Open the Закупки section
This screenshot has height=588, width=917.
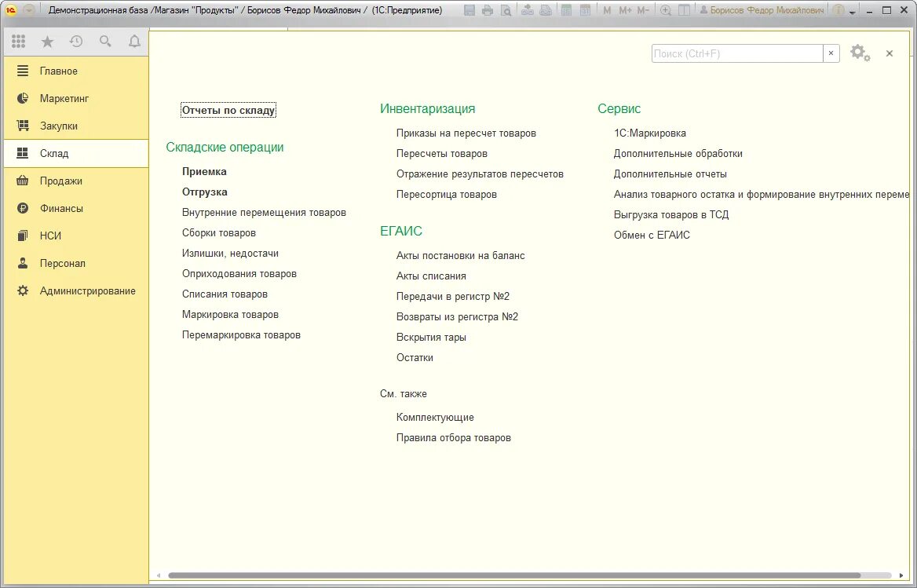click(x=76, y=126)
